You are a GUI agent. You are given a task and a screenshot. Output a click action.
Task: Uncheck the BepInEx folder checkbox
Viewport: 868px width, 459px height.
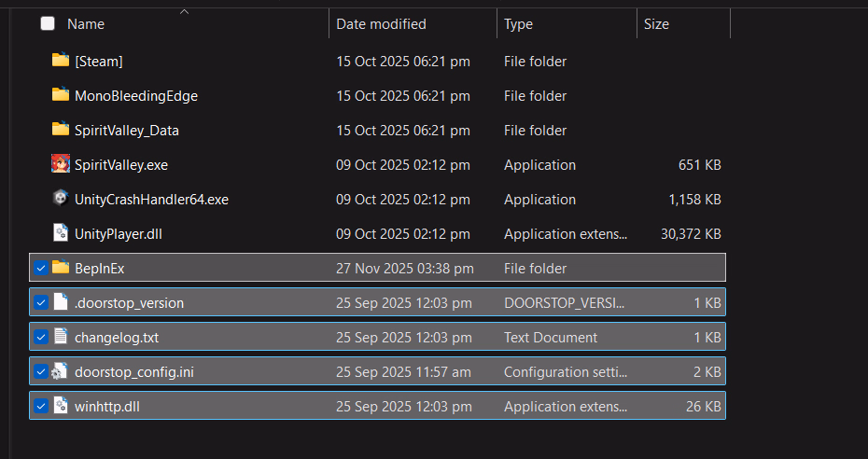coord(40,268)
